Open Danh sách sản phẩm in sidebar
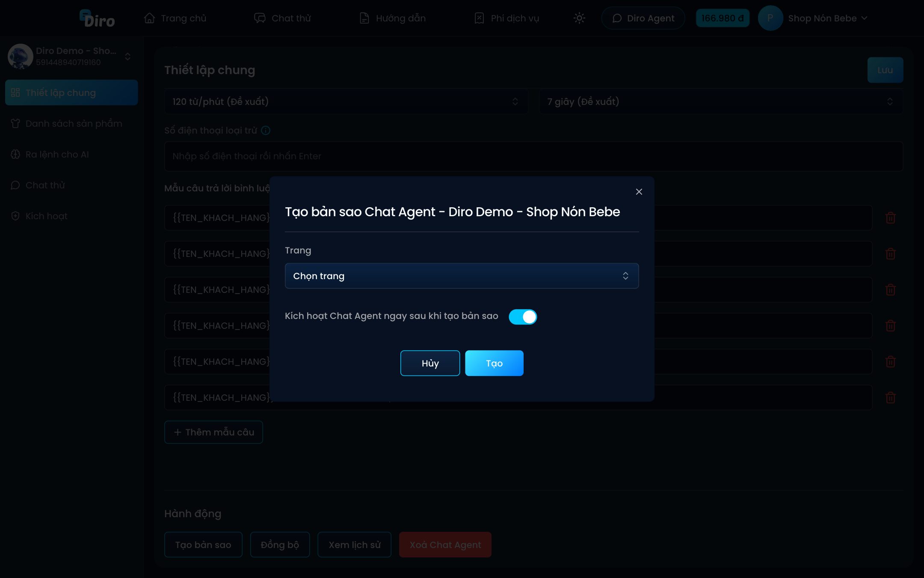The width and height of the screenshot is (924, 578). (x=71, y=123)
